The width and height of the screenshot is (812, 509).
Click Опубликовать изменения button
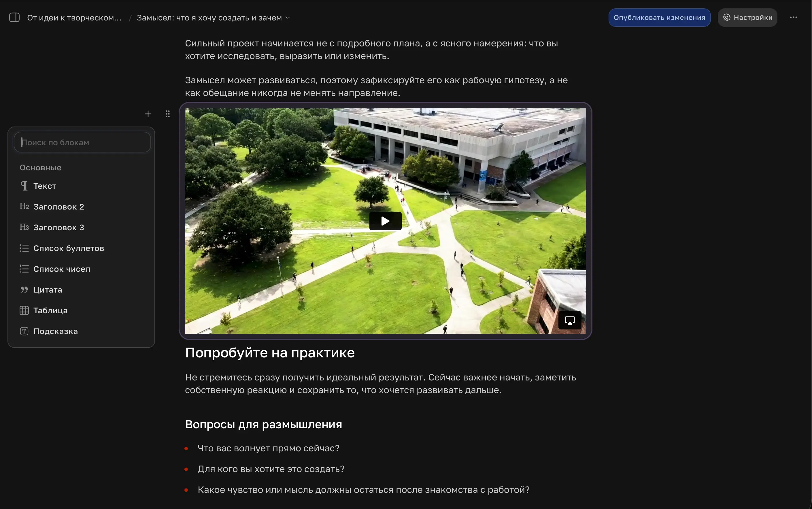[659, 18]
